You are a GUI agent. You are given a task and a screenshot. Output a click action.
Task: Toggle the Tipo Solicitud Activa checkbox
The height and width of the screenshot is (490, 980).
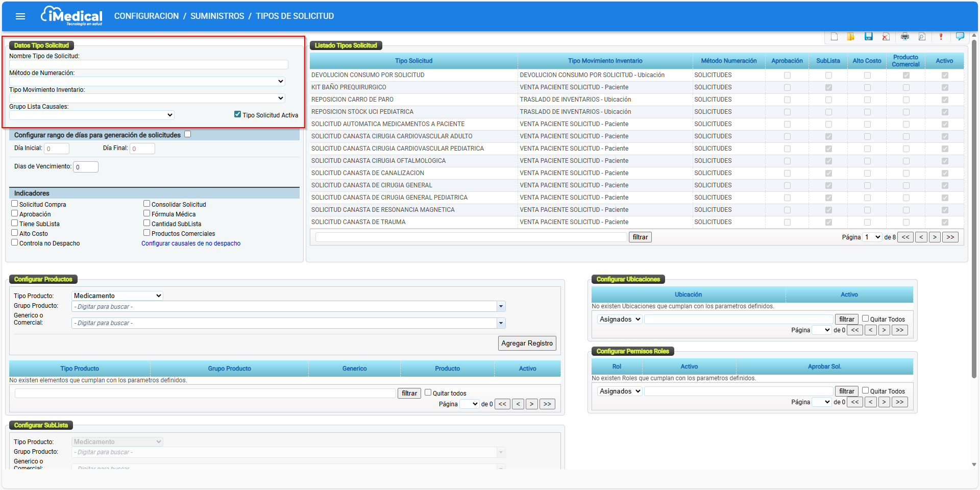click(x=237, y=114)
